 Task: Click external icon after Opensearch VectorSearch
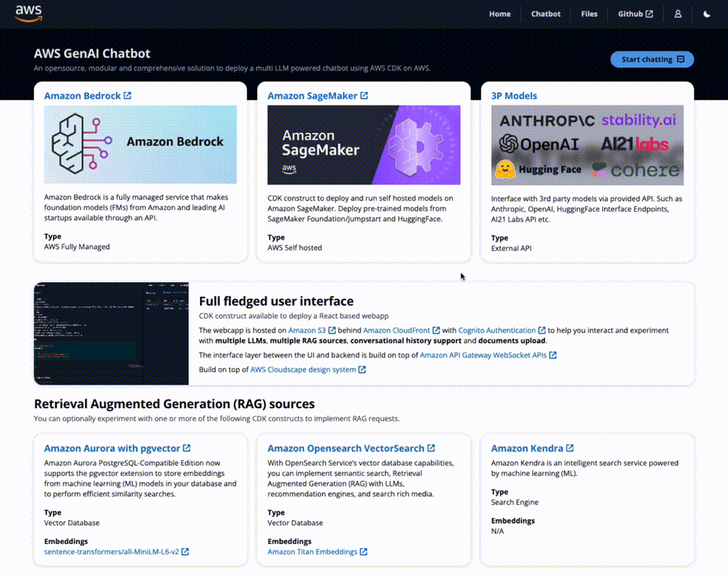coord(431,448)
